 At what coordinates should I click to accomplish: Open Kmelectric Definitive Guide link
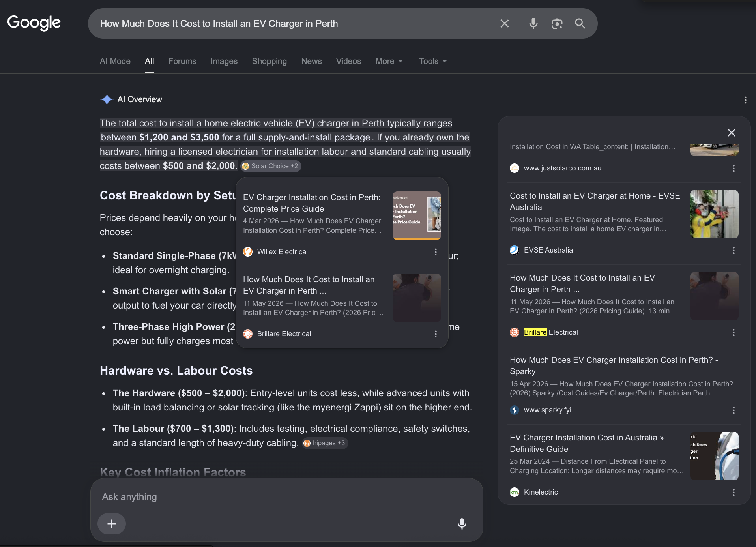[x=587, y=443]
